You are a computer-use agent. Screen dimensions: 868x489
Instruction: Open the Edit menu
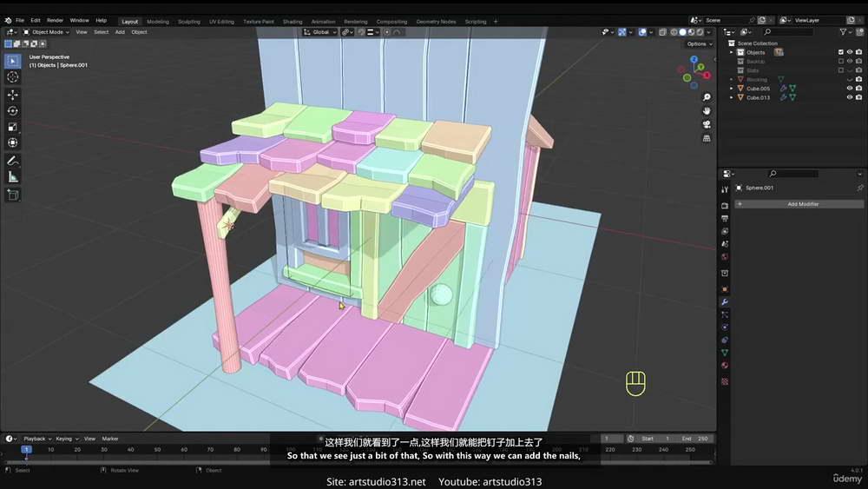tap(36, 21)
